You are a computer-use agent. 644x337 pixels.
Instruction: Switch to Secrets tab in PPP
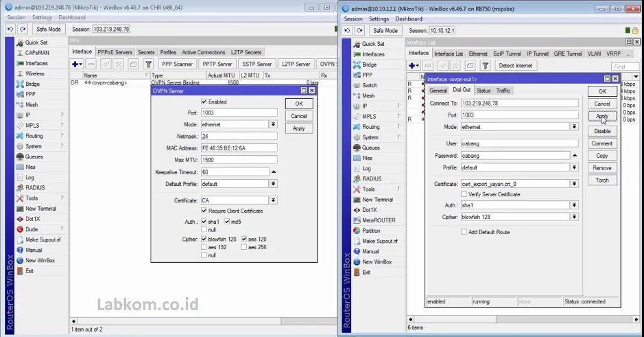click(146, 52)
